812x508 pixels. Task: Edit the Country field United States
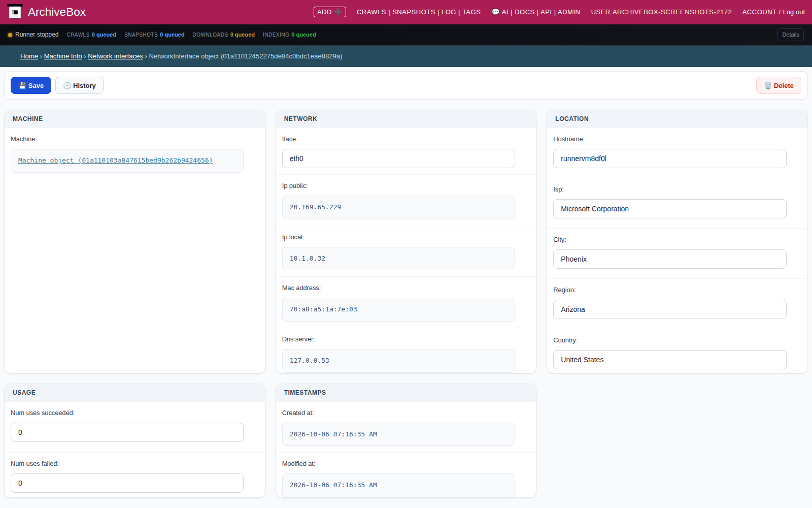pos(669,360)
